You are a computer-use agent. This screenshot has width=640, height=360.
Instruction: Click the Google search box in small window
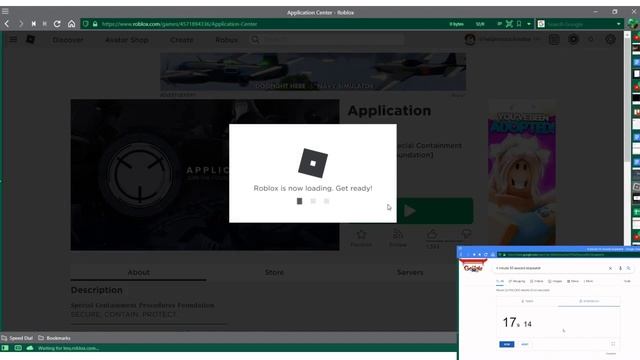(563, 268)
